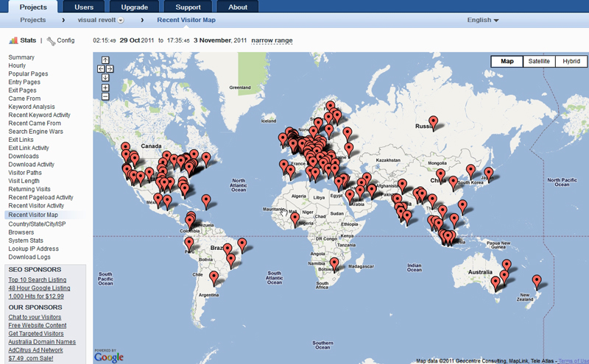Click the Config wrench icon
Screen dimensions: 589x364
[x=51, y=40]
